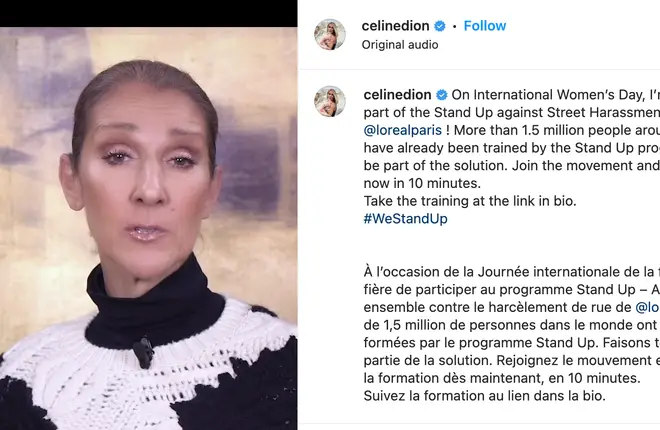Follow the celinedion account

[x=484, y=26]
